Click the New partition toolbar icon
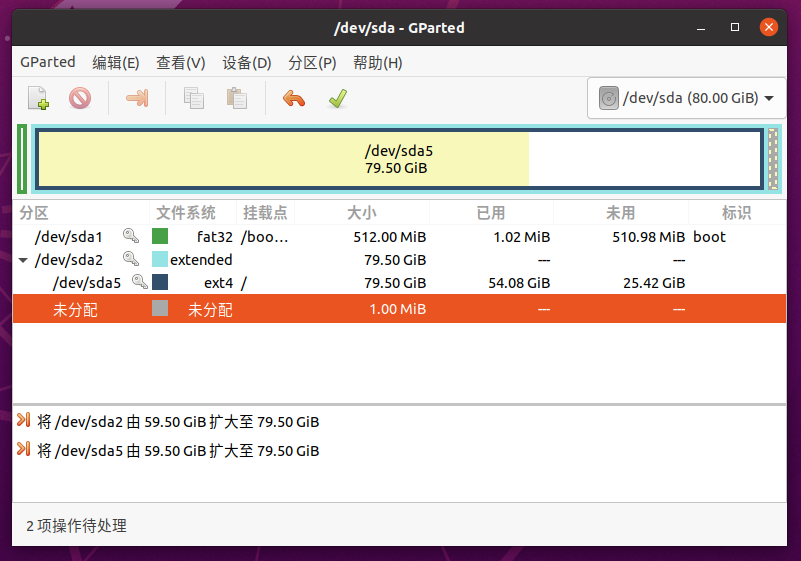The image size is (801, 561). point(38,98)
